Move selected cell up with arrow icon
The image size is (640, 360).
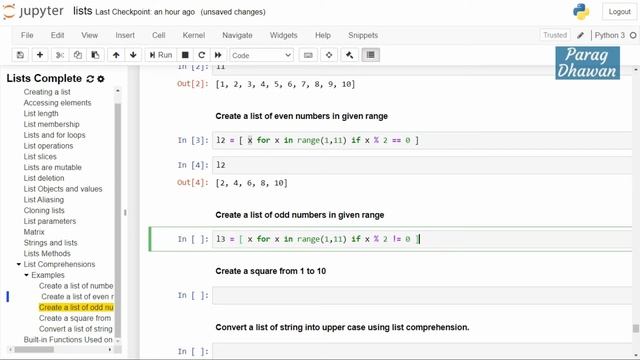[x=116, y=55]
